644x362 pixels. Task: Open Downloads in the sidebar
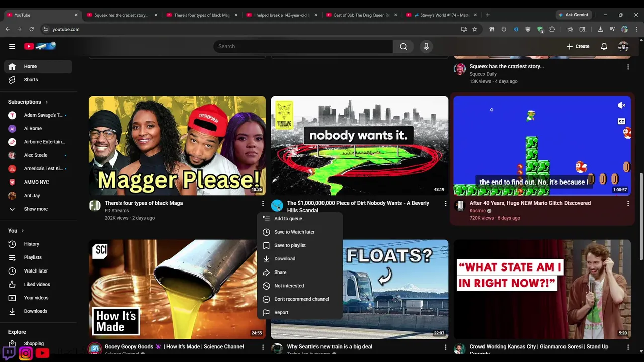pyautogui.click(x=38, y=311)
